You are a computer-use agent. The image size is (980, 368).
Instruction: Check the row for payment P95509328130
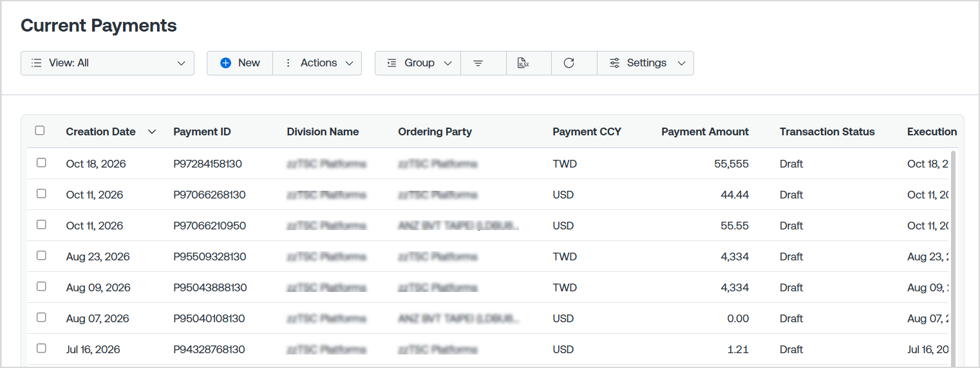(41, 255)
